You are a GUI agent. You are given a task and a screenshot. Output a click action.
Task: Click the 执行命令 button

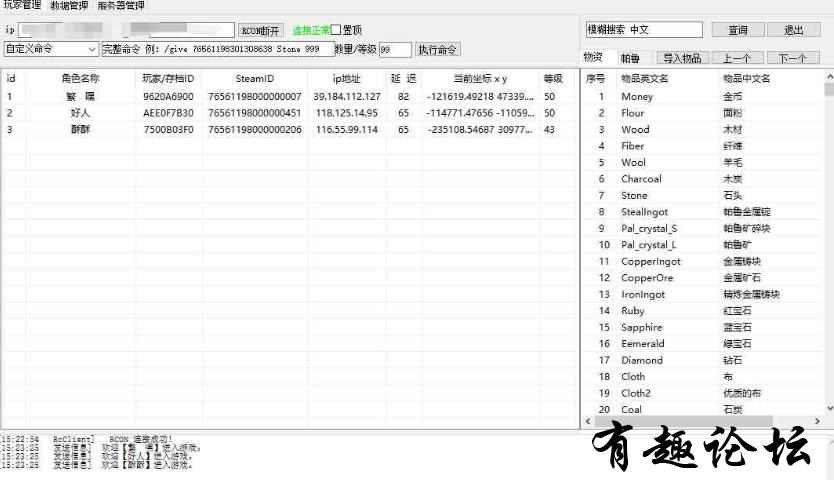[437, 49]
